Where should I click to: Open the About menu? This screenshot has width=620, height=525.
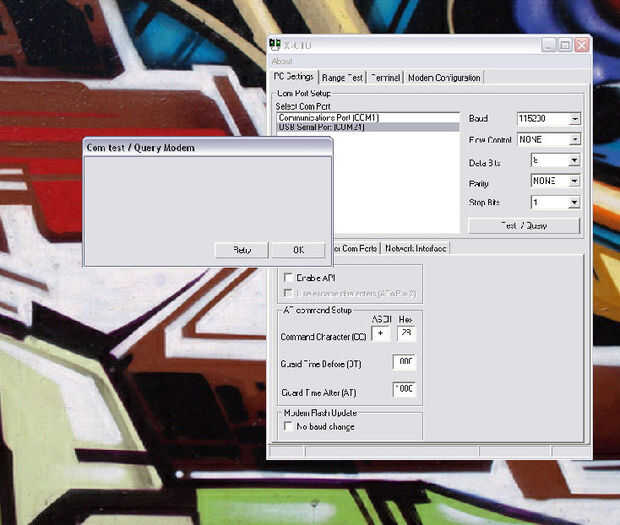coord(282,61)
